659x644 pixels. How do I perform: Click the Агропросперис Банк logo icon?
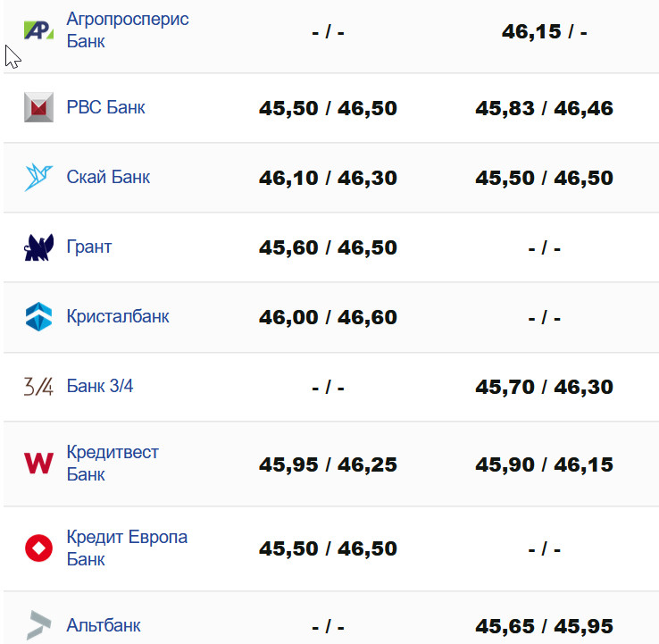(x=39, y=30)
